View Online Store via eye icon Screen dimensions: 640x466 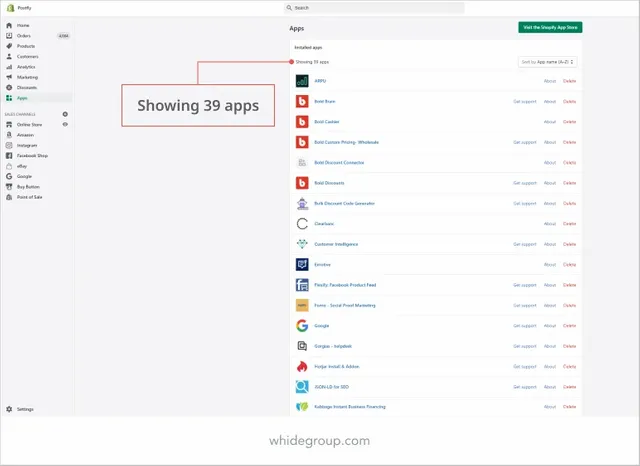65,124
